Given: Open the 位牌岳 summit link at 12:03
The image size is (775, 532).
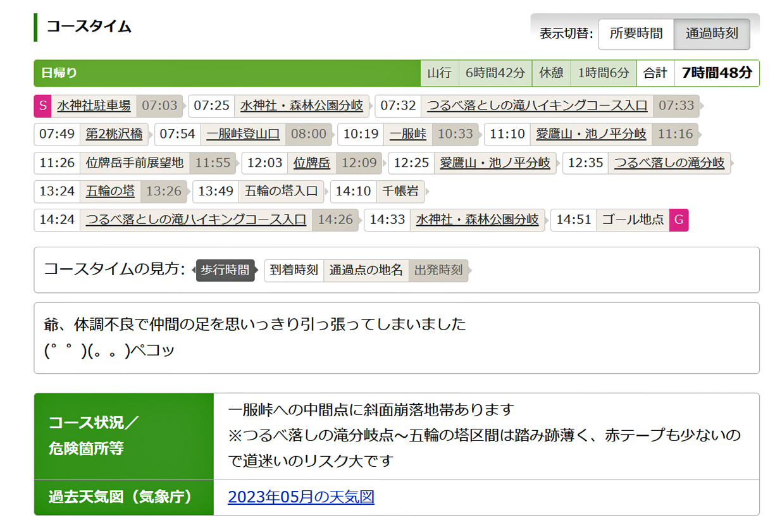Looking at the screenshot, I should click(x=311, y=163).
